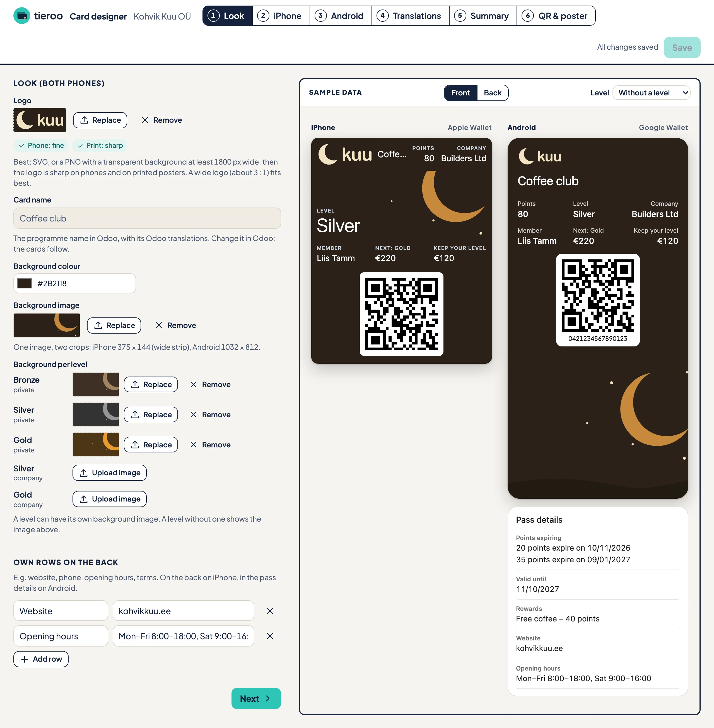Select step 1 Look tab
This screenshot has height=728, width=714.
click(x=227, y=16)
